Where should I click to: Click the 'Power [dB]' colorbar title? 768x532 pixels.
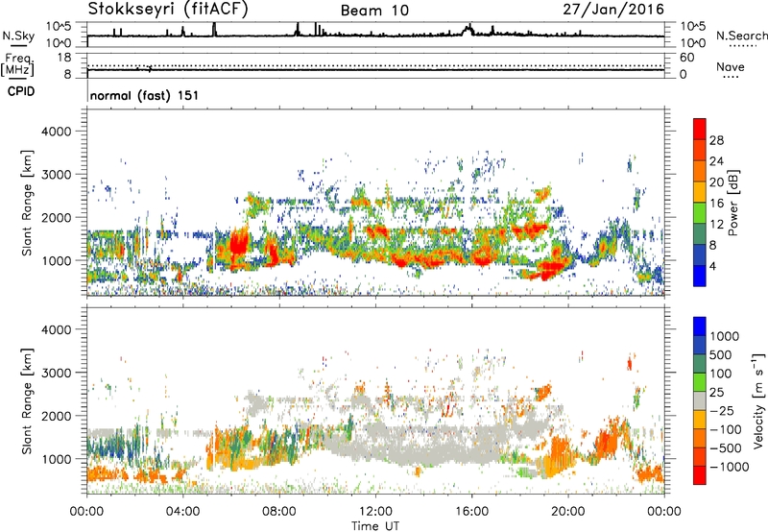[x=733, y=203]
